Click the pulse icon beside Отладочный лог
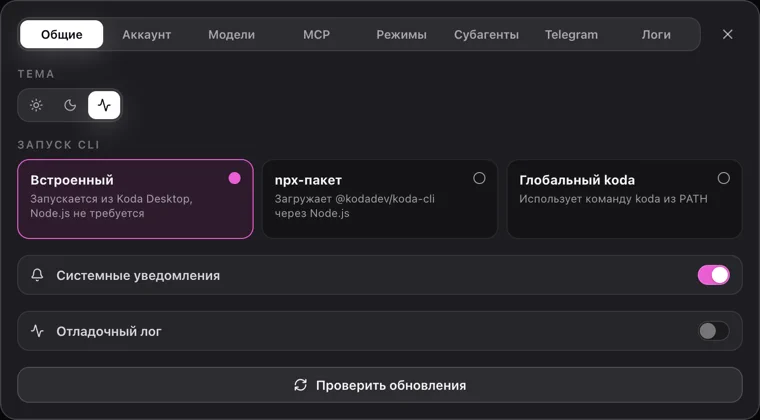760x420 pixels. pyautogui.click(x=37, y=331)
